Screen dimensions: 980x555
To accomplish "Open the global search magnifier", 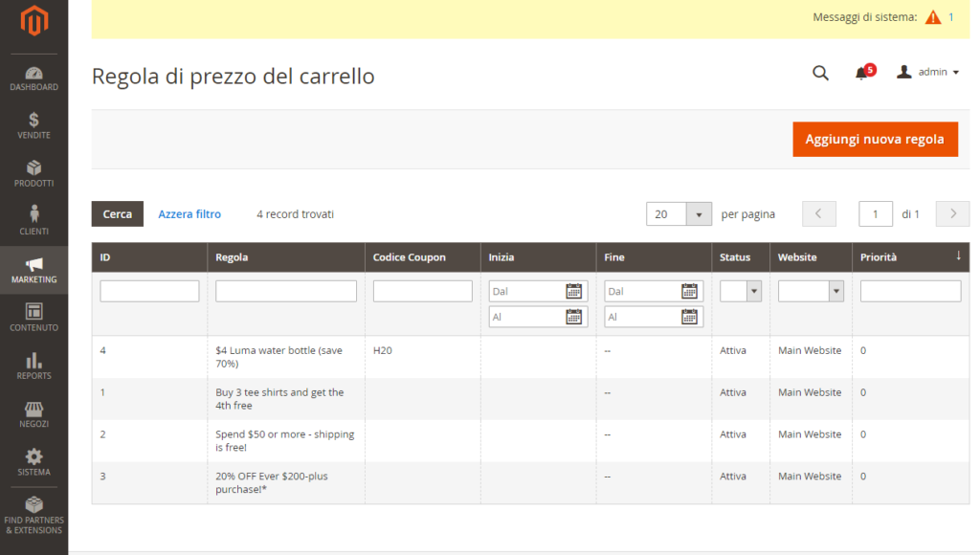I will tap(820, 73).
